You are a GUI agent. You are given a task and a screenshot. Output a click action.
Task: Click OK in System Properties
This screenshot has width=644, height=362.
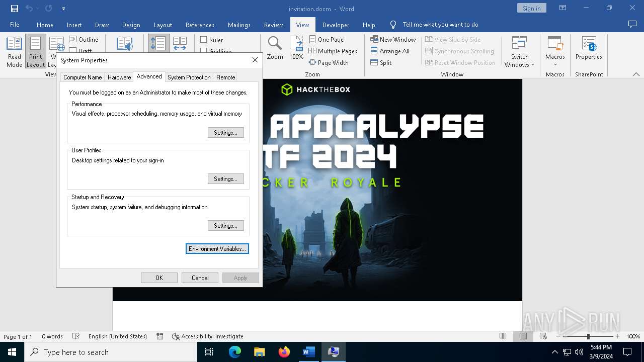159,278
